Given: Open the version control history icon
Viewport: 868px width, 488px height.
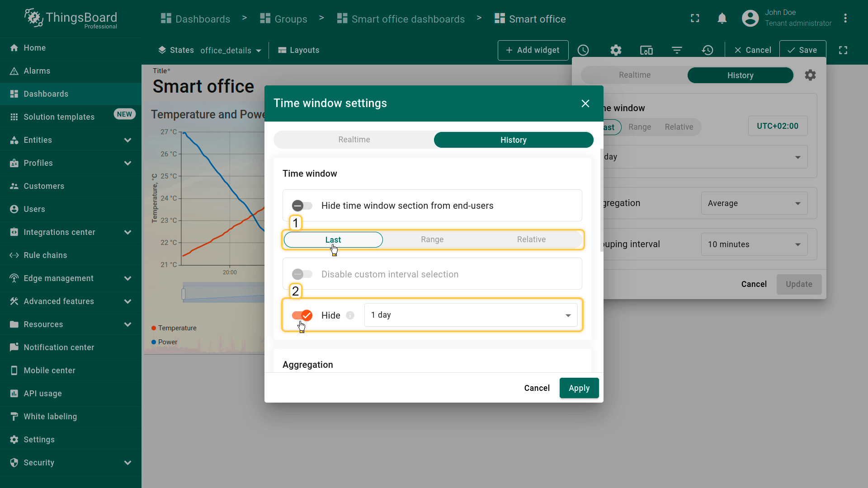Looking at the screenshot, I should click(708, 50).
